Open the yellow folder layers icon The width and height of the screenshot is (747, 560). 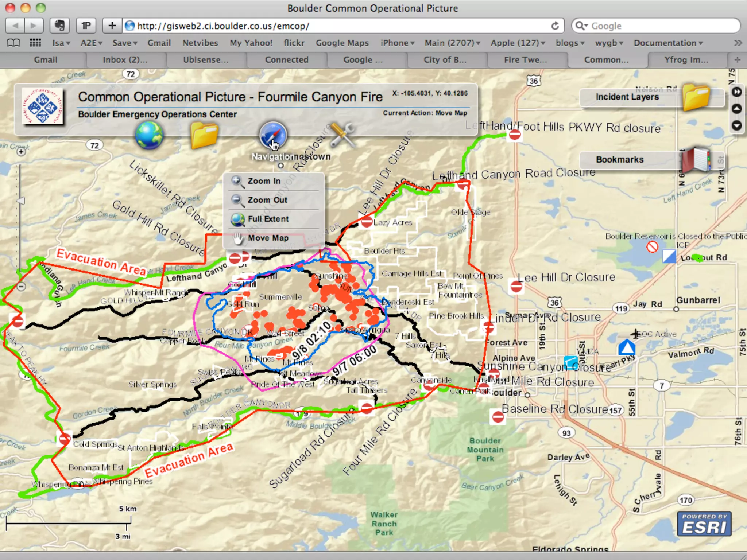click(204, 135)
